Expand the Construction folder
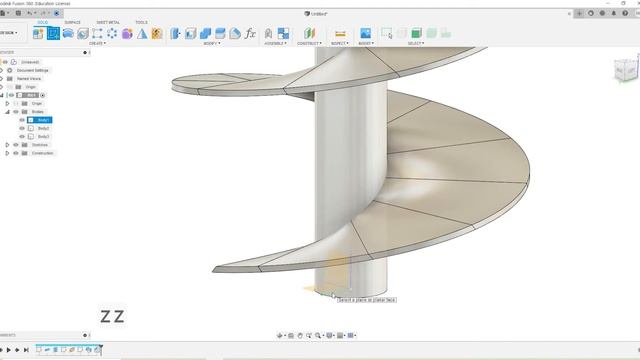Screen dimensions: 640x360 pyautogui.click(x=7, y=153)
